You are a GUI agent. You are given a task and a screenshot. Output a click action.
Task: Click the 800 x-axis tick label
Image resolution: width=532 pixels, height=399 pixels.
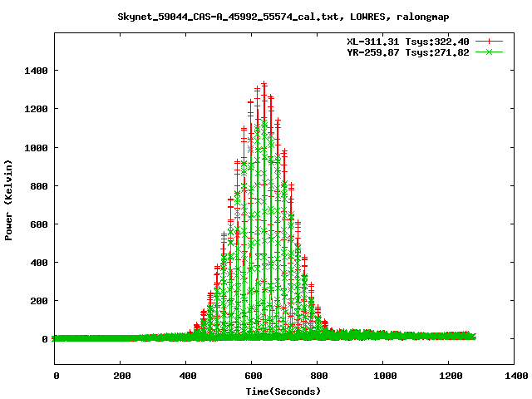319,376
